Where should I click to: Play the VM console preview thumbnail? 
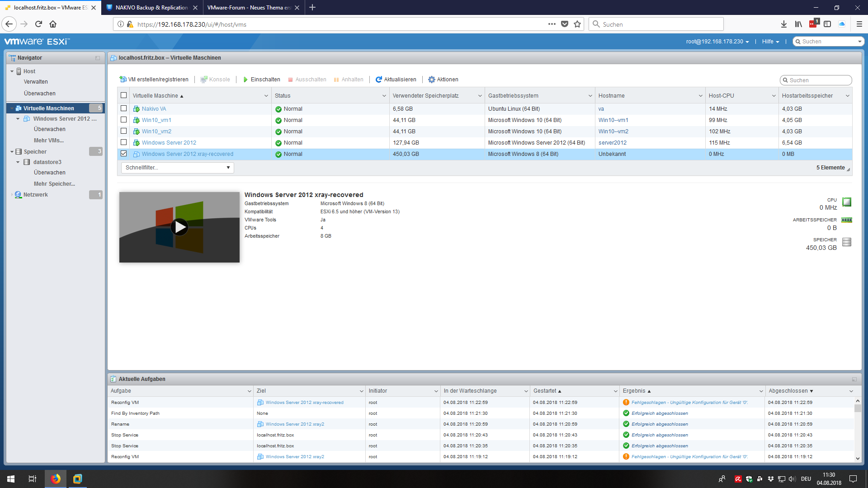179,227
